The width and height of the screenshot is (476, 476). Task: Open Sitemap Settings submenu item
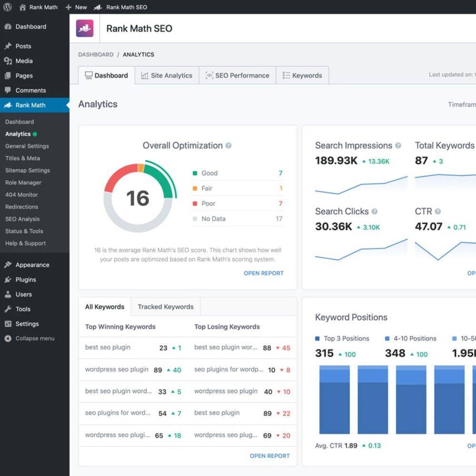click(28, 170)
